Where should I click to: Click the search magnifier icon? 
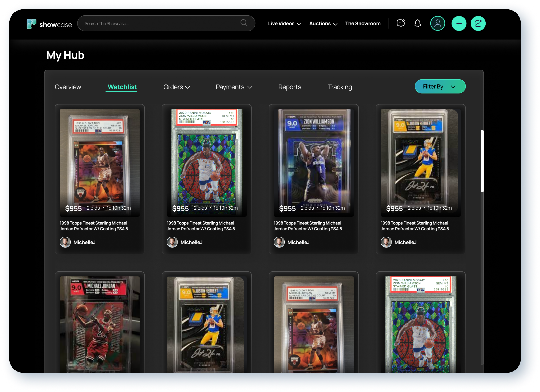244,23
